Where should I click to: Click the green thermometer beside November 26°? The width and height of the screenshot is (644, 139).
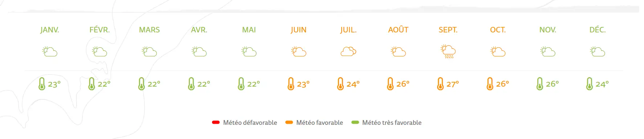(x=540, y=84)
